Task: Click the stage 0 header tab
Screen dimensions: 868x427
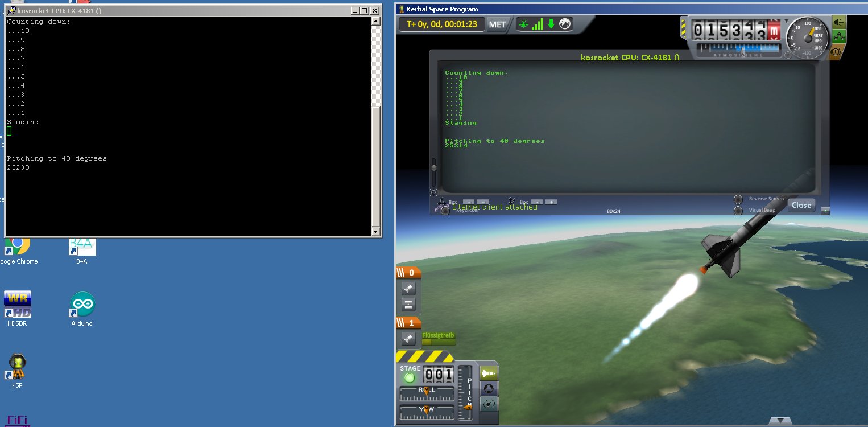Action: [408, 273]
